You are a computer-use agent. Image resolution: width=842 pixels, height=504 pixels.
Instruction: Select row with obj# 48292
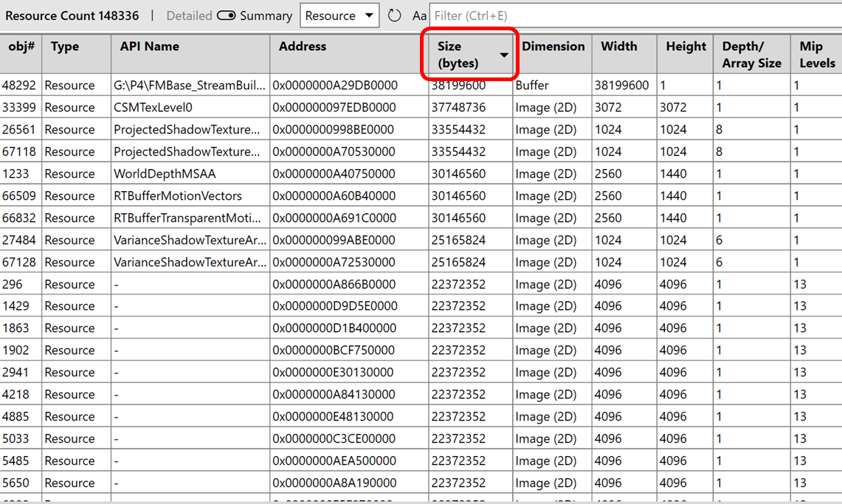click(421, 86)
